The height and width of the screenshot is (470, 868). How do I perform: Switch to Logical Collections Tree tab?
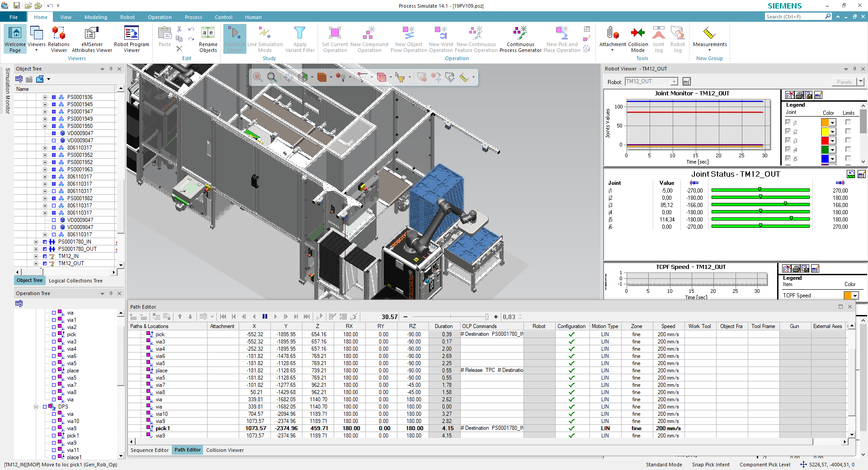click(75, 281)
